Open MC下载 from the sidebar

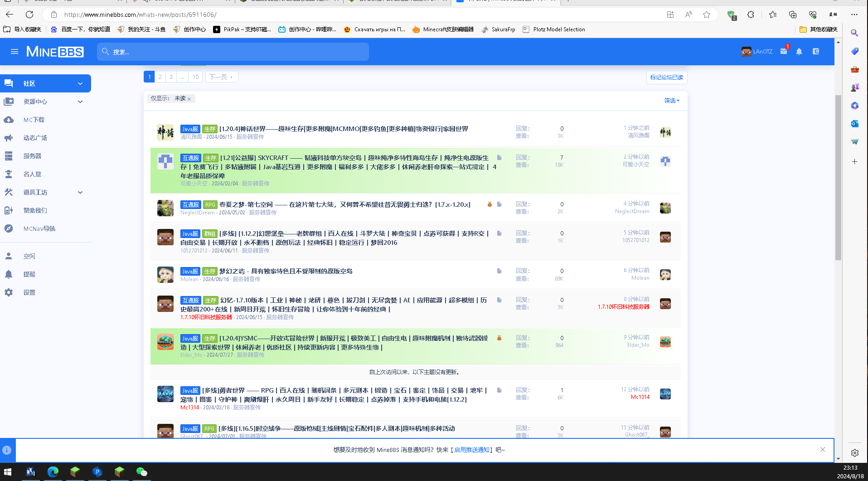tap(34, 120)
